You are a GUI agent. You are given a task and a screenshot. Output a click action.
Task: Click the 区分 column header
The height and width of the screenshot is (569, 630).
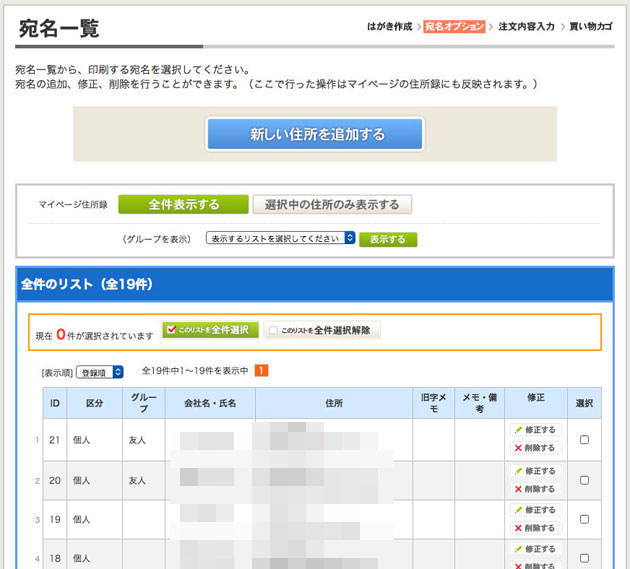tap(95, 403)
